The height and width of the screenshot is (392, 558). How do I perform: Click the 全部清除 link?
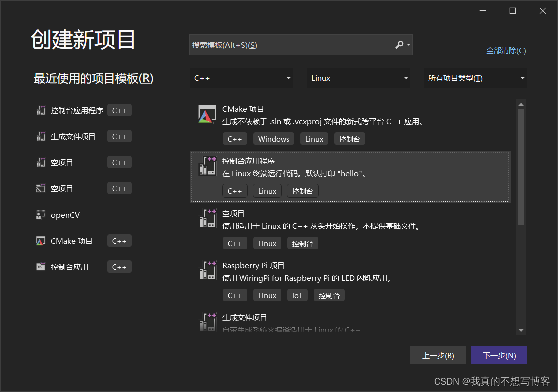tap(506, 50)
